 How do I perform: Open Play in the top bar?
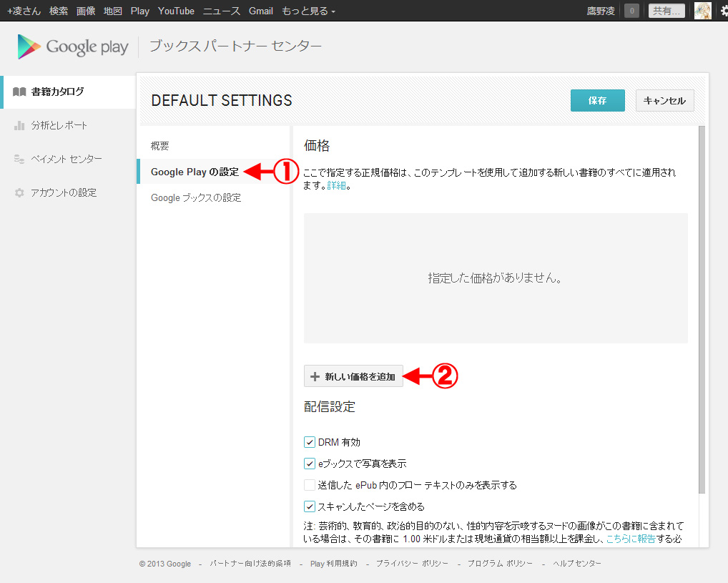pos(139,11)
